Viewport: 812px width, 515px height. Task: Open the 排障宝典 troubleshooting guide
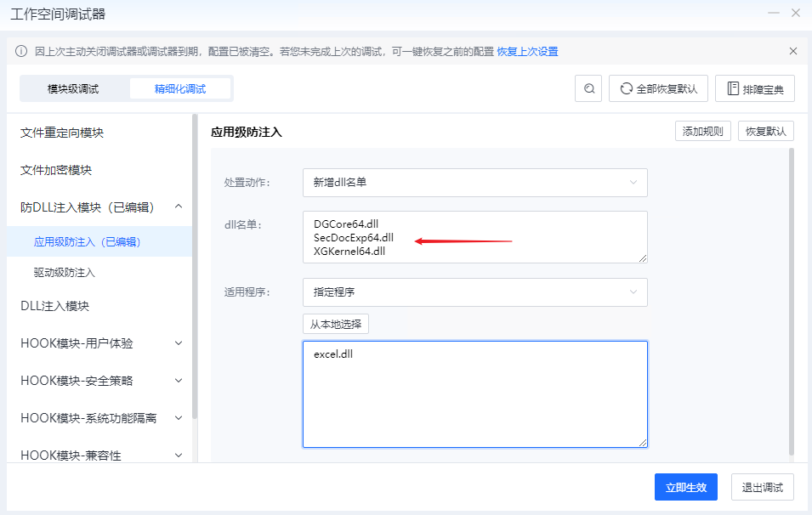[x=755, y=88]
